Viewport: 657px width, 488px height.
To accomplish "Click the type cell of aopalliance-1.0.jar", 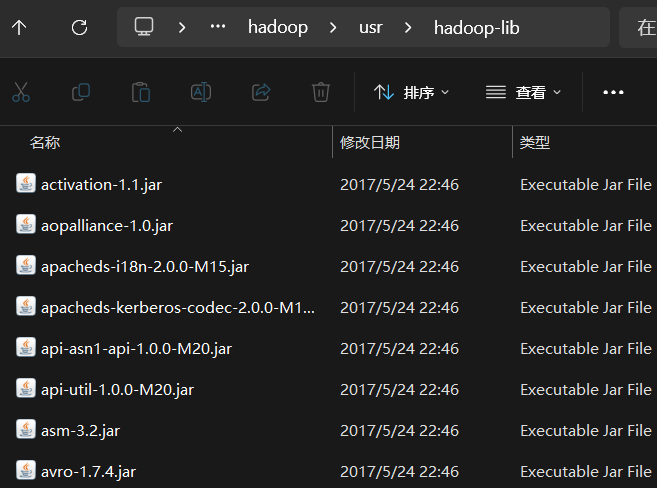I will (x=586, y=226).
